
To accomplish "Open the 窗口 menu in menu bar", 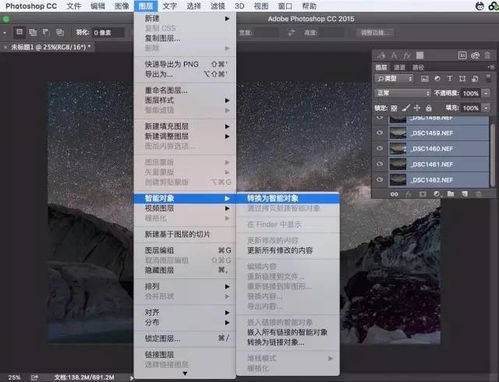I will coord(285,6).
